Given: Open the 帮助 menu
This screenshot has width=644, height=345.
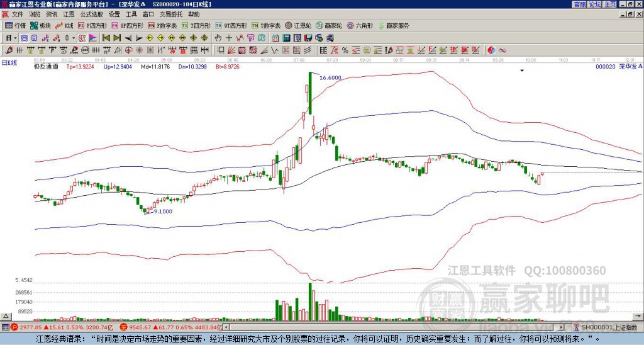Looking at the screenshot, I should pyautogui.click(x=194, y=14).
